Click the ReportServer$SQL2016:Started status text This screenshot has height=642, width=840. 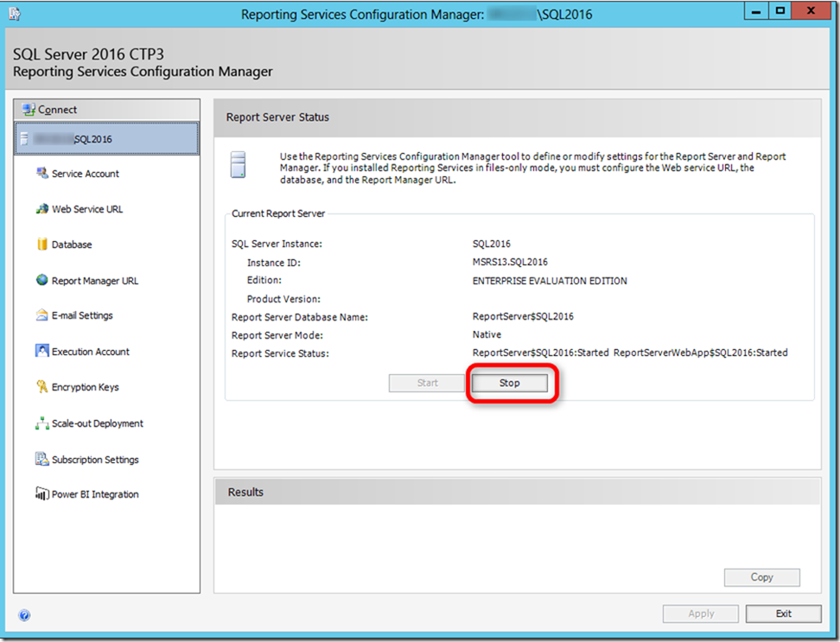point(540,353)
